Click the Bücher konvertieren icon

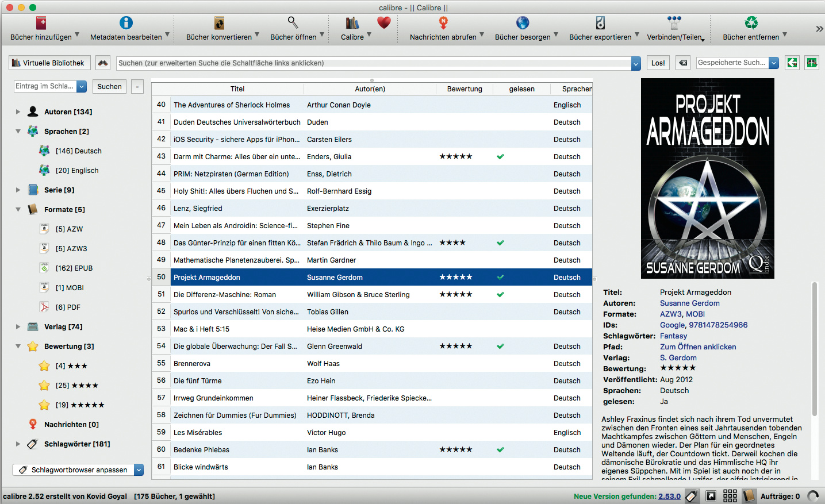click(x=219, y=23)
